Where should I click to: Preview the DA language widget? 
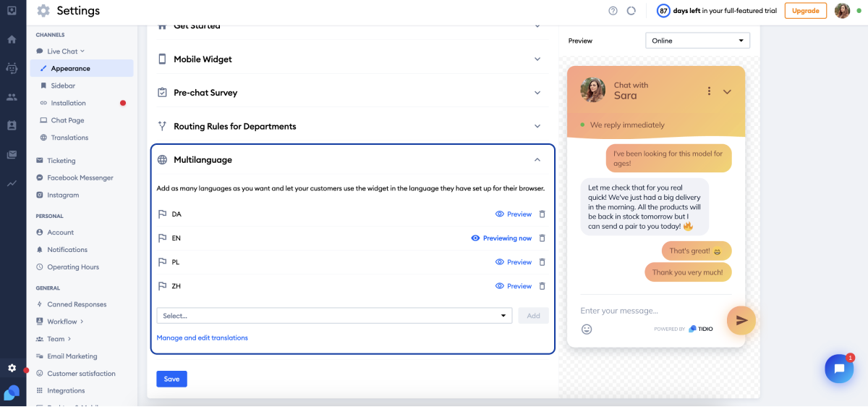[514, 214]
